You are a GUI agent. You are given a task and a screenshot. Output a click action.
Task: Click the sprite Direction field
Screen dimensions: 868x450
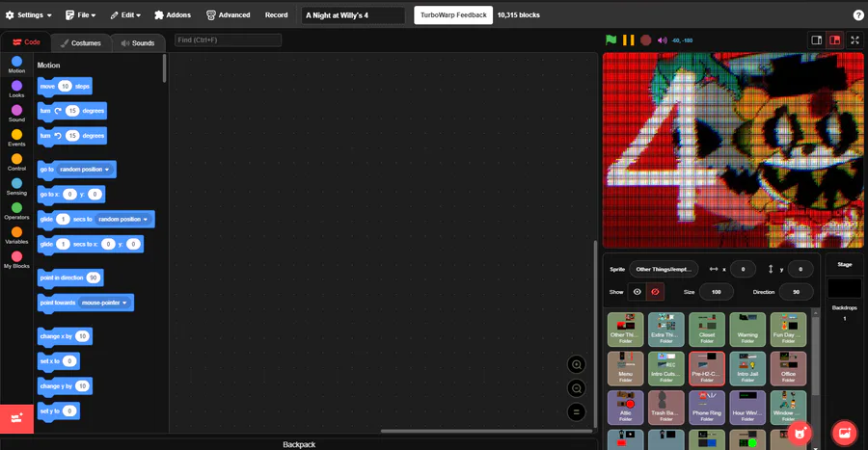[x=796, y=292]
